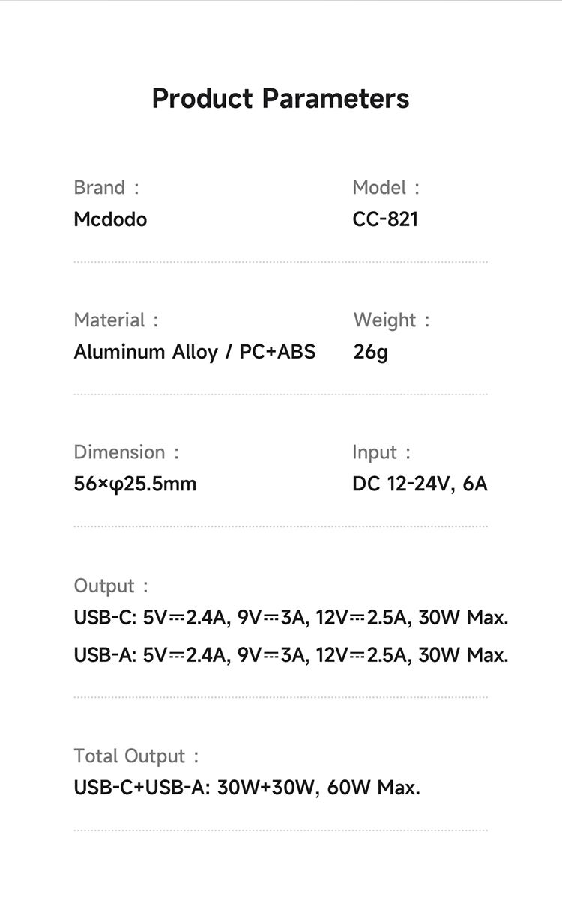Click the DC 12-24V, 6A value

coord(420,484)
